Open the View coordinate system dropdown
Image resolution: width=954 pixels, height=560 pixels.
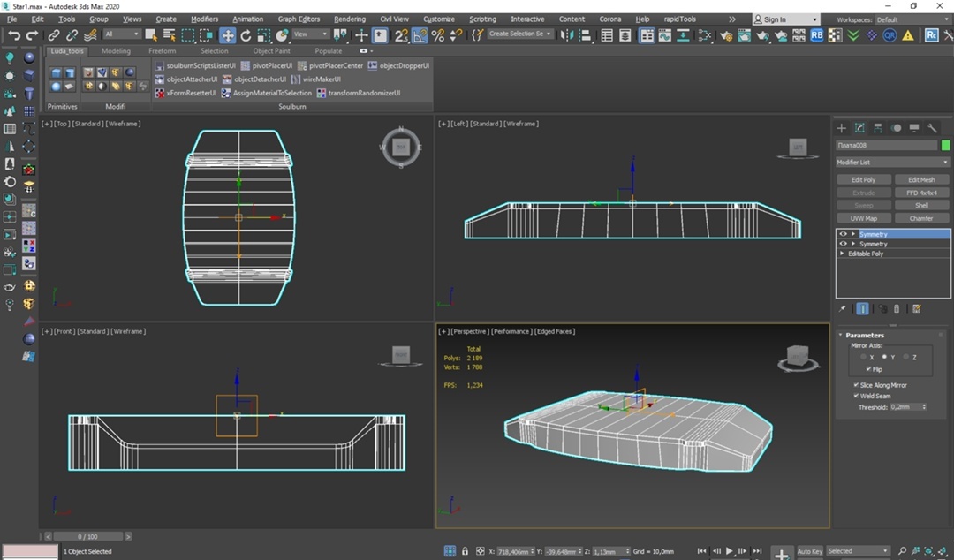[311, 34]
